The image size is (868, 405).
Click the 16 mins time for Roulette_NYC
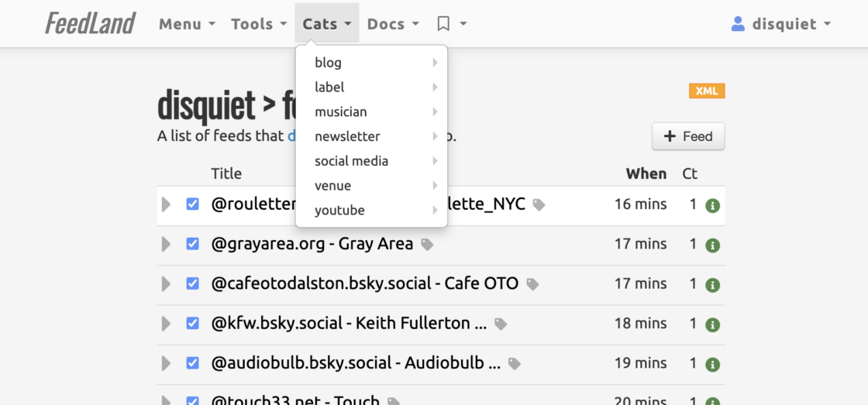(640, 204)
